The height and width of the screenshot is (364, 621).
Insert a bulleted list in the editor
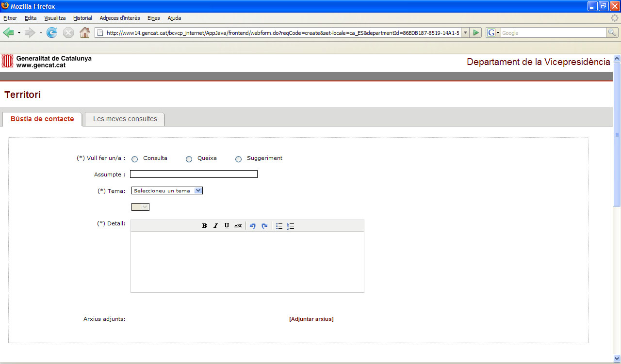279,226
